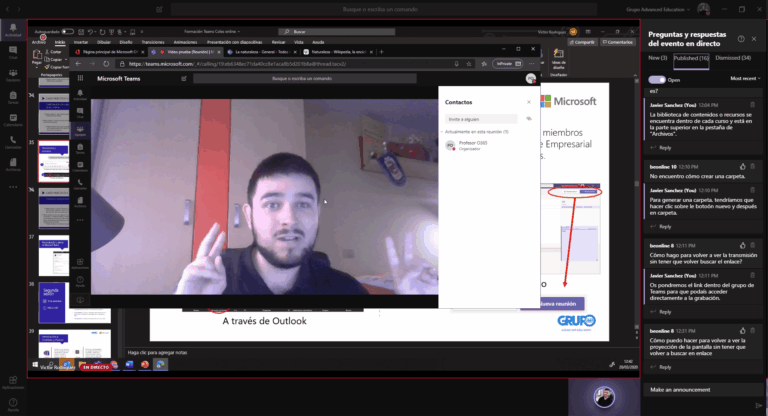Open the Transiciones ribbon tab
768x416 pixels.
click(153, 42)
